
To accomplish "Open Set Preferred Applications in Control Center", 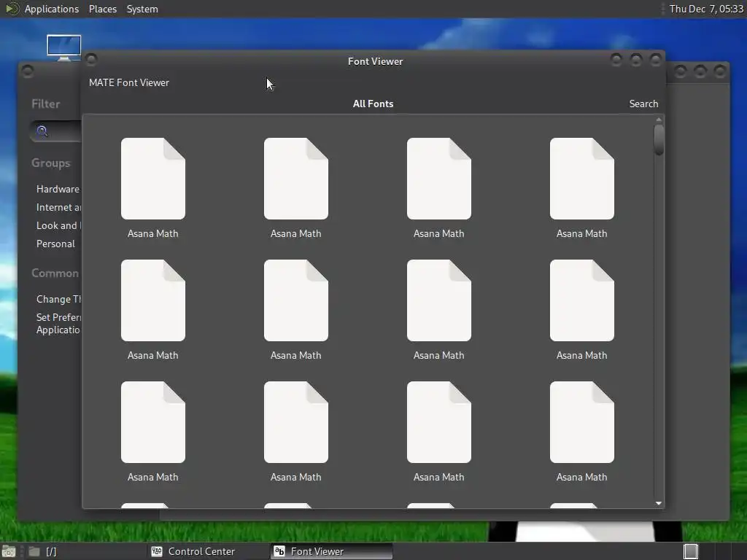I will pyautogui.click(x=58, y=323).
